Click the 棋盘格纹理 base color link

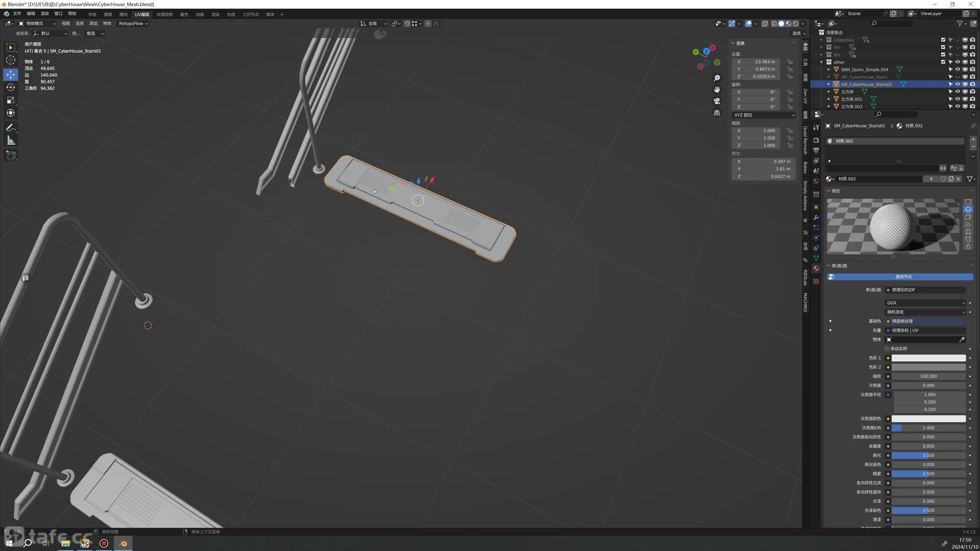tap(926, 321)
